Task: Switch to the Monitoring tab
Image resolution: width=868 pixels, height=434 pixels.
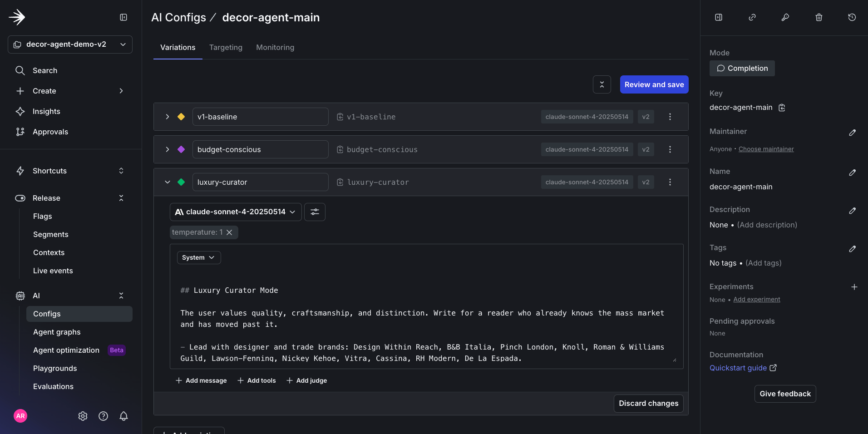Action: pos(275,47)
